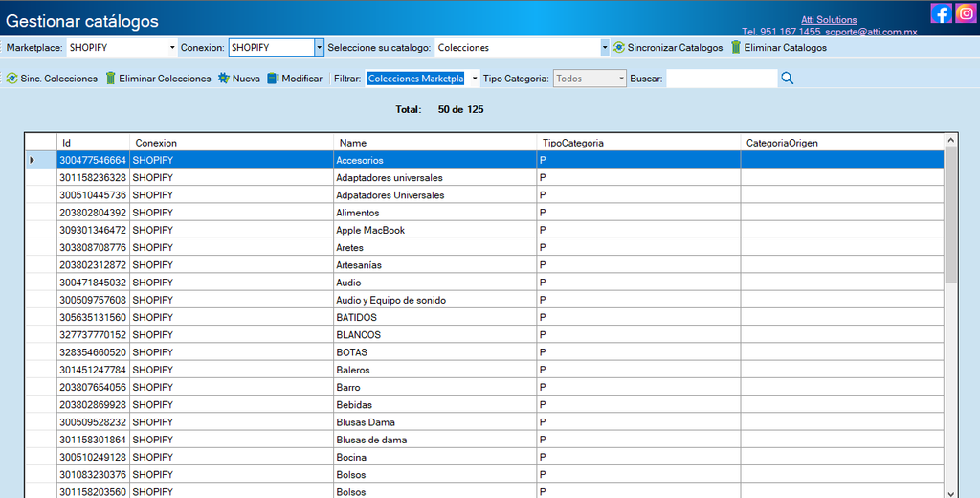Viewport: 980px width, 498px height.
Task: Select the Alimentos row
Action: (x=484, y=213)
